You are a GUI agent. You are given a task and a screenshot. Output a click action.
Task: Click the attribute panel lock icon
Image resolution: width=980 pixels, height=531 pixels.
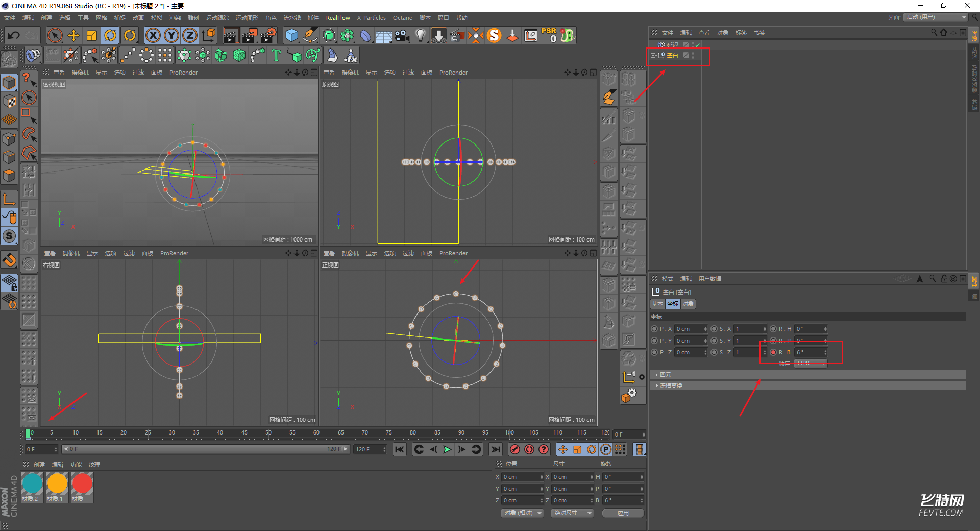tap(944, 279)
